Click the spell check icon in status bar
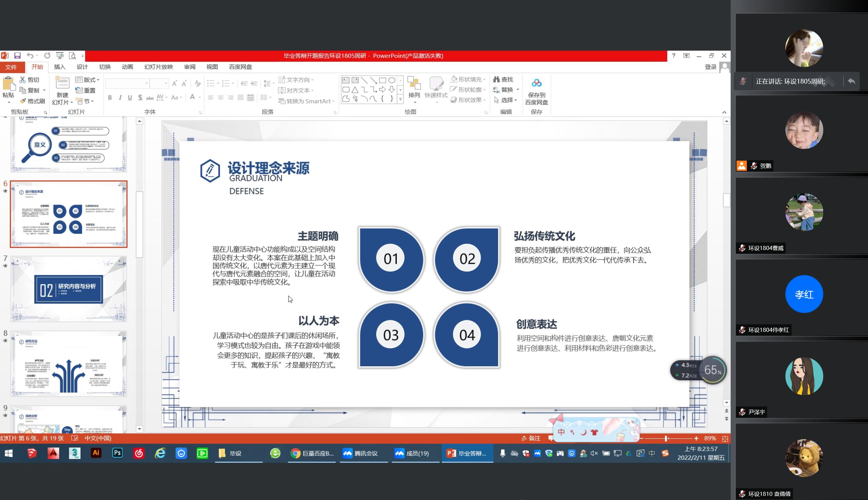Image resolution: width=868 pixels, height=500 pixels. (x=75, y=438)
